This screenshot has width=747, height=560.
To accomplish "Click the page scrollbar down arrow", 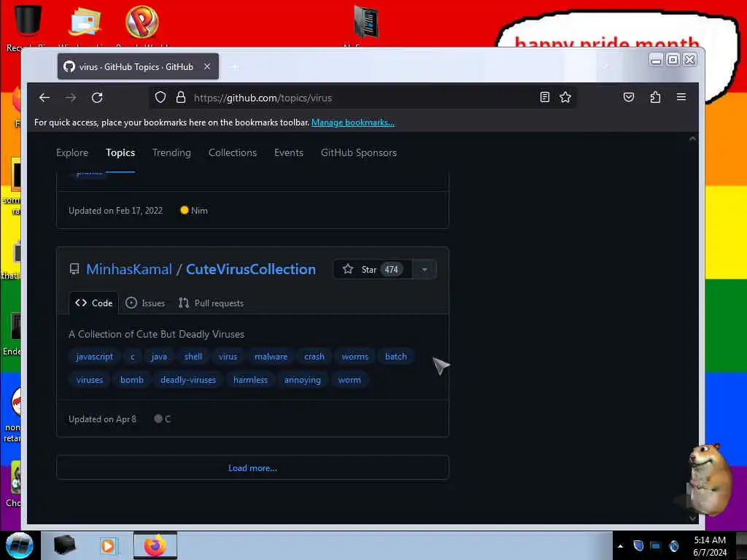I will [693, 518].
